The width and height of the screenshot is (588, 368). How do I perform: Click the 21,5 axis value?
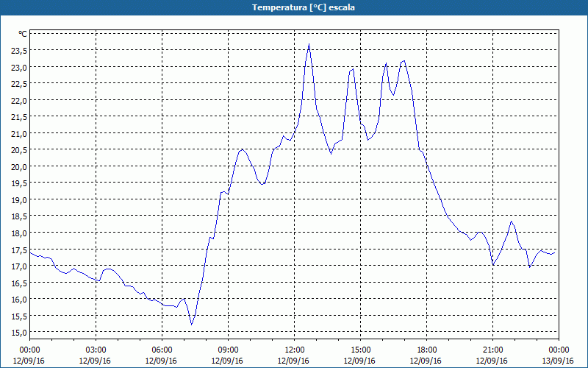19,117
